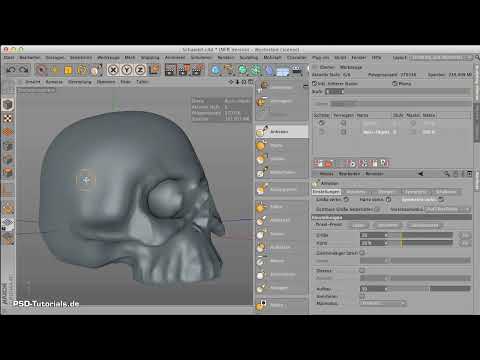Select the sculpt brush directly below Anheben
Image resolution: width=480 pixels, height=360 pixels.
pyautogui.click(x=282, y=145)
